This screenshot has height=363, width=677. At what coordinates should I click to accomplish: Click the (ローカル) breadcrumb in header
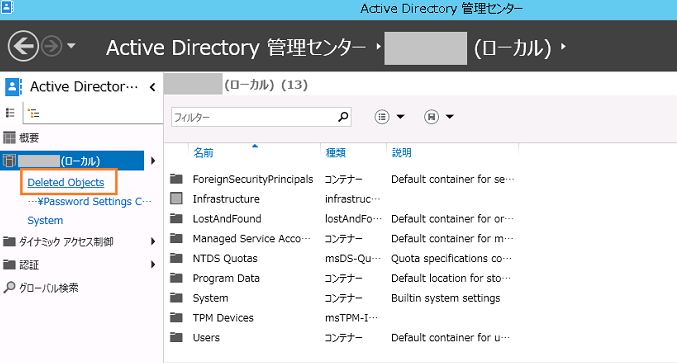click(x=512, y=47)
